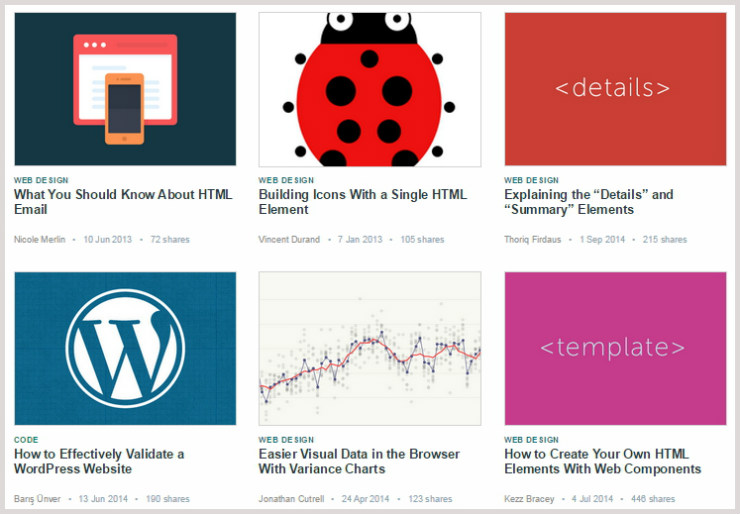Image resolution: width=740 pixels, height=514 pixels.
Task: Open the variance chart thumbnail
Action: point(370,348)
